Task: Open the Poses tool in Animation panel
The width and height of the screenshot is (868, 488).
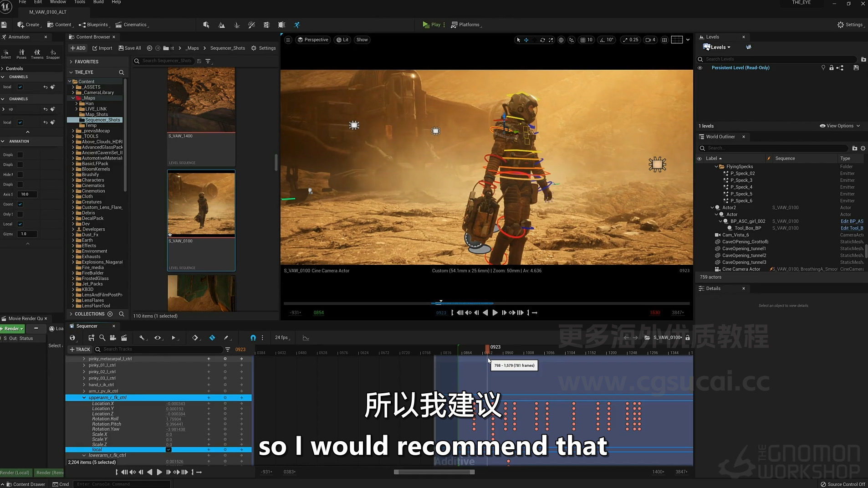Action: (x=21, y=54)
